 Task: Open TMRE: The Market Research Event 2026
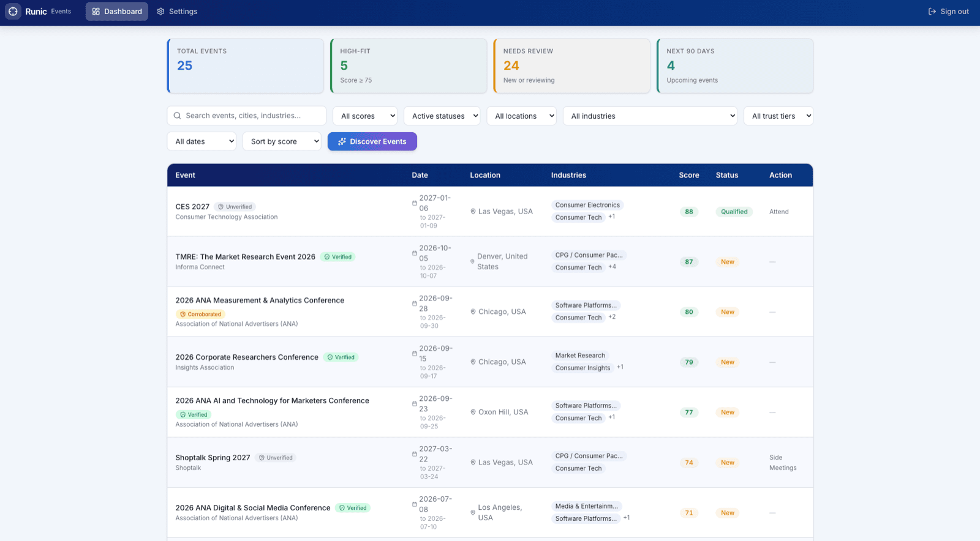click(245, 257)
